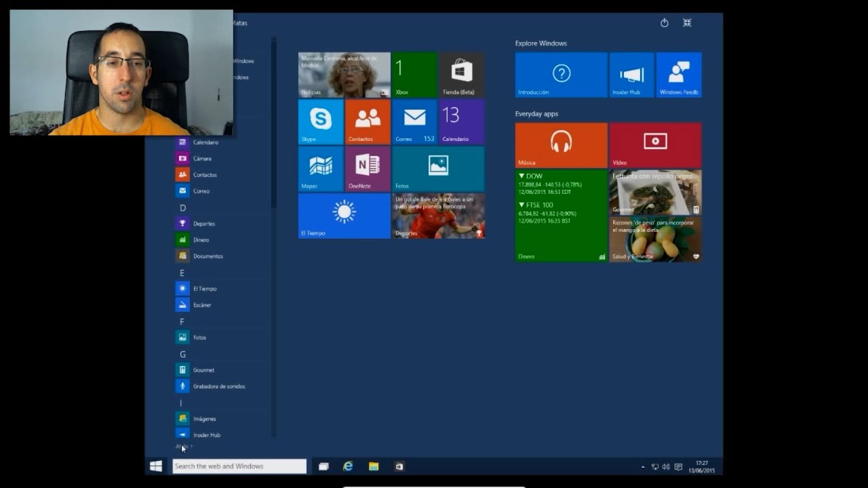Screen dimensions: 868x488
Task: Click the Search the web and Windows box
Action: click(239, 466)
